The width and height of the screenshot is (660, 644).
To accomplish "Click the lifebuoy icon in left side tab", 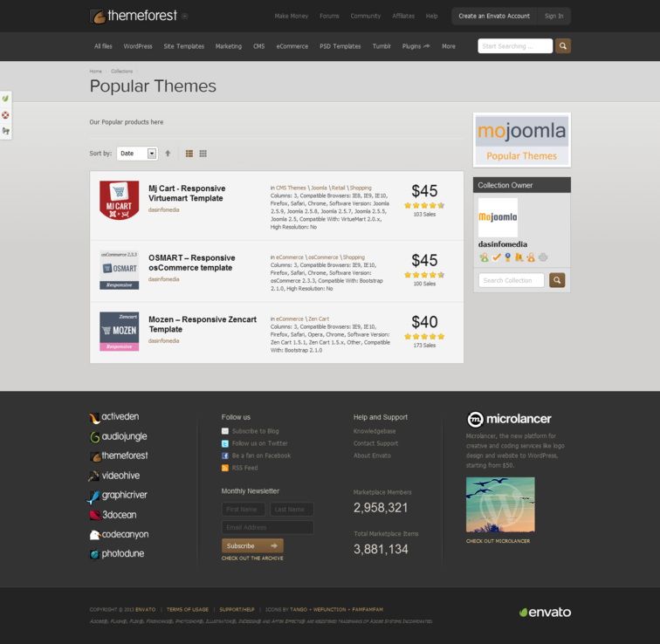I will click(5, 115).
